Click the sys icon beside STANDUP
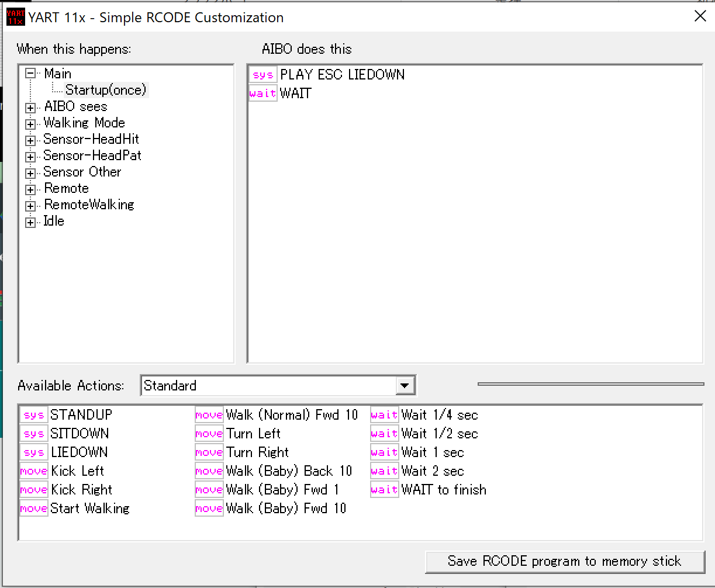Viewport: 715px width, 588px height. pos(34,415)
